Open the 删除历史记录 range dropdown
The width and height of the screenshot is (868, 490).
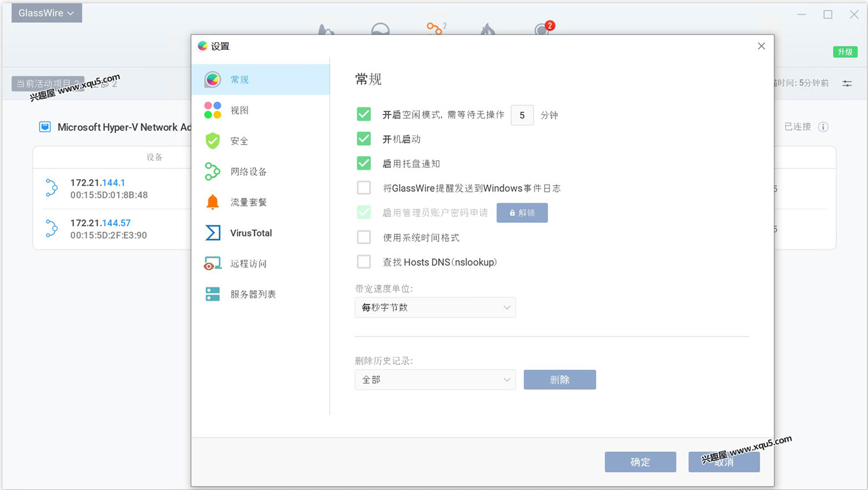click(435, 380)
